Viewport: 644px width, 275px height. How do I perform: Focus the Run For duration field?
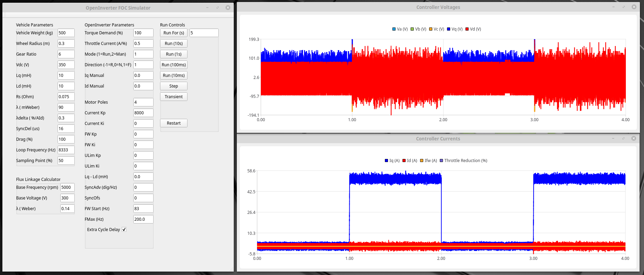click(x=204, y=33)
